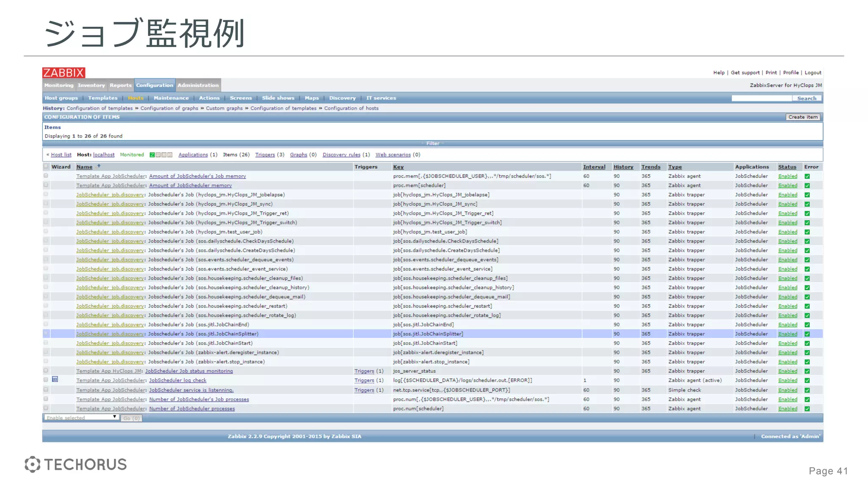This screenshot has height=488, width=868.
Task: Open the Enable selected dropdown
Action: coord(81,418)
